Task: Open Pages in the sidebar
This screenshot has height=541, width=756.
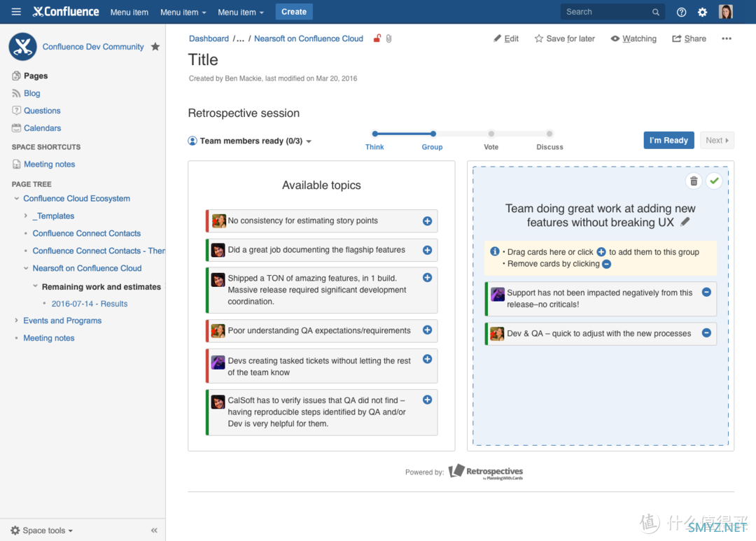Action: pos(36,76)
